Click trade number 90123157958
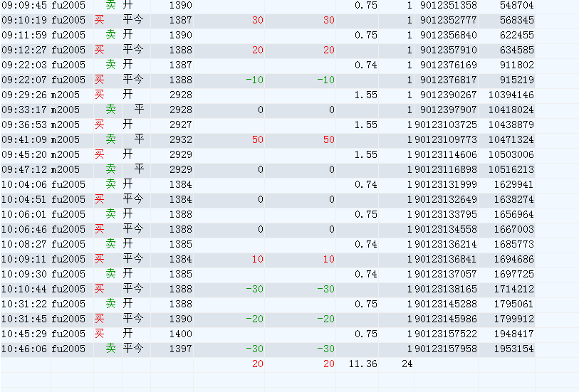The height and width of the screenshot is (392, 579). [x=446, y=349]
